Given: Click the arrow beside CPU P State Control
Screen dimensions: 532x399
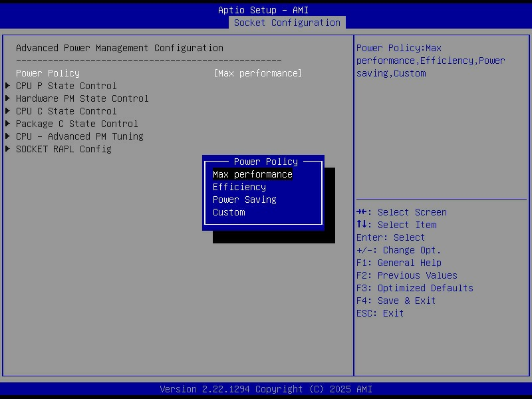Looking at the screenshot, I should coord(7,86).
